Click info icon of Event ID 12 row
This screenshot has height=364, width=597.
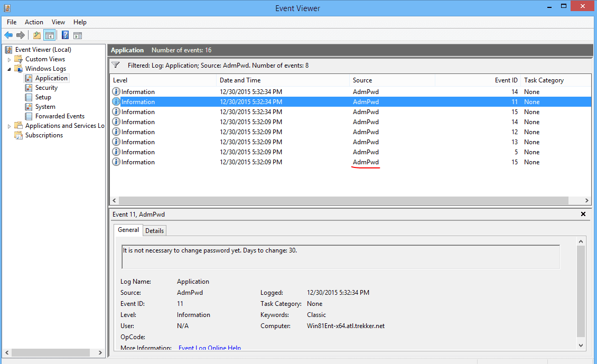pyautogui.click(x=116, y=132)
